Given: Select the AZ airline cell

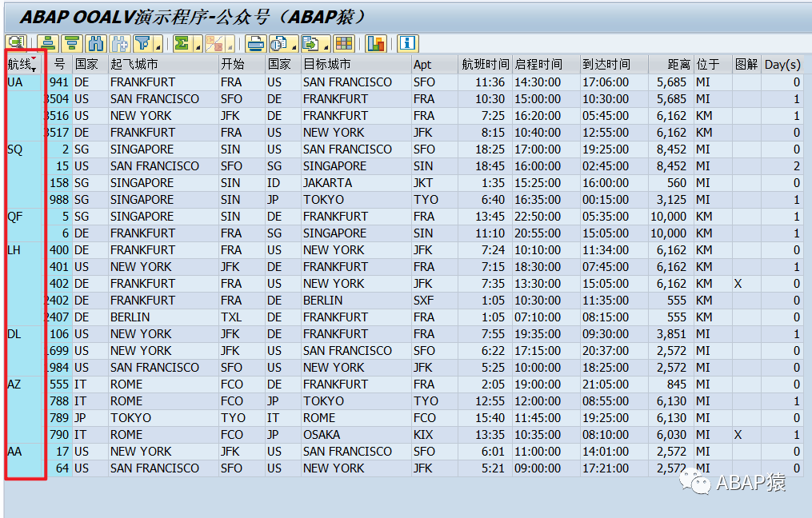Looking at the screenshot, I should pyautogui.click(x=24, y=385).
